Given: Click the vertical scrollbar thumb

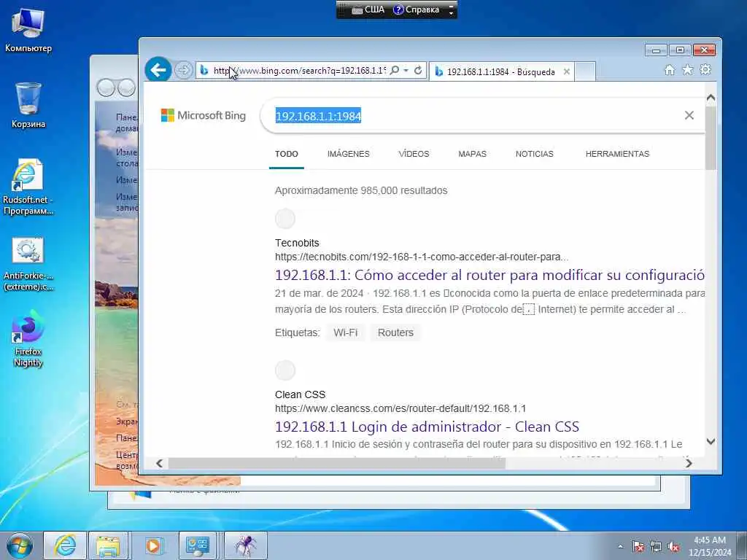Looking at the screenshot, I should click(711, 138).
